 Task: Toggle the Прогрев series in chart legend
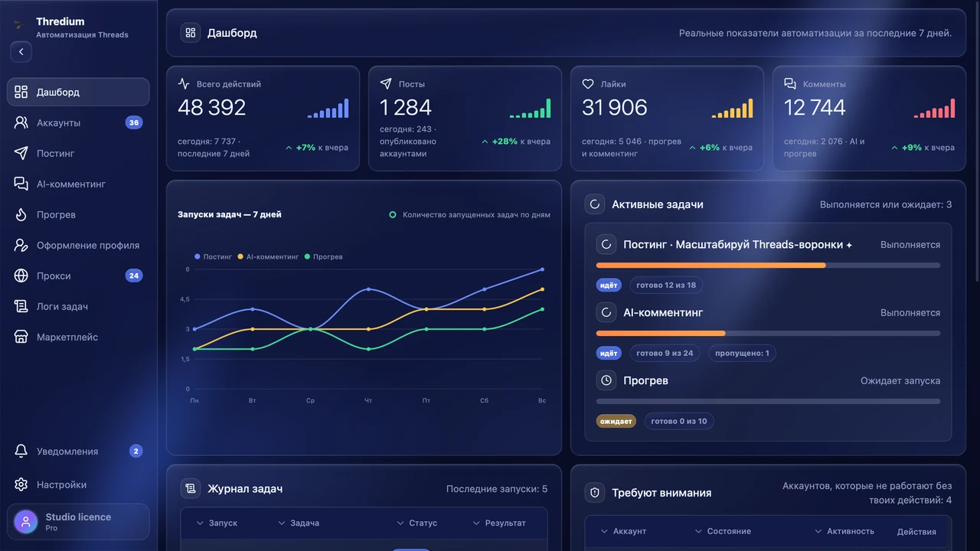323,257
